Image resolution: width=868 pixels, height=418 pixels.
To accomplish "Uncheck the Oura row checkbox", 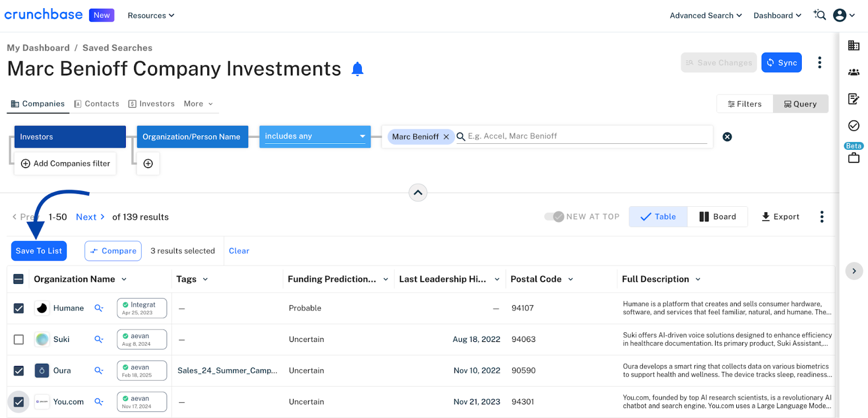I will pos(18,370).
